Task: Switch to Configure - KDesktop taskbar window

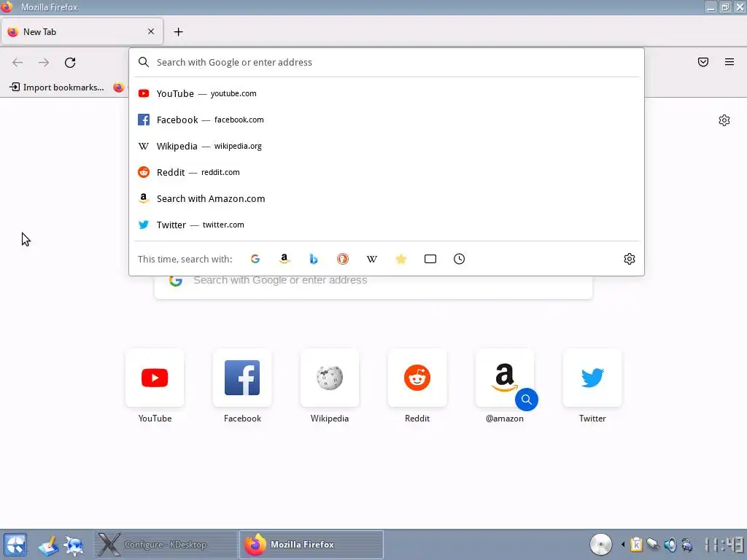Action: (x=166, y=544)
